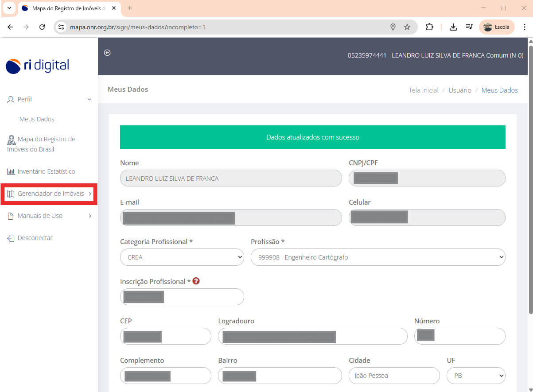Open the Chrome three-dot menu
This screenshot has height=392, width=533.
(x=525, y=27)
